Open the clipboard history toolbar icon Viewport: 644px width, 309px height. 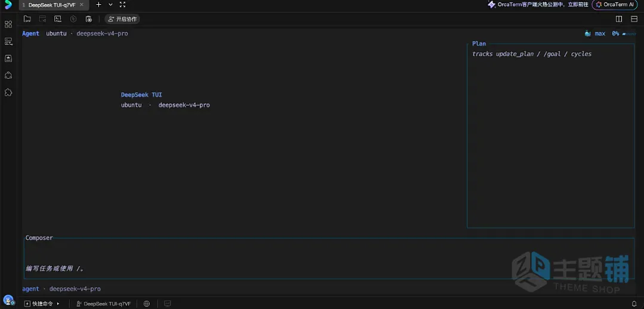coord(88,19)
